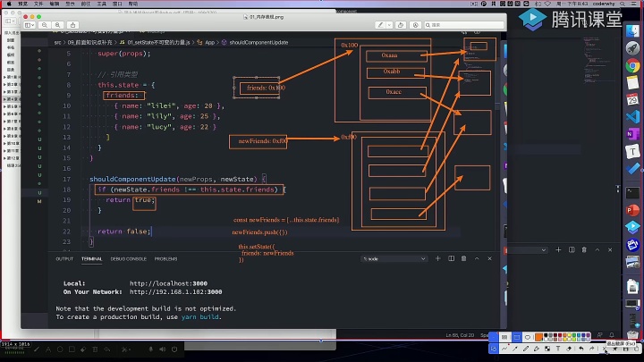Open the terminal shell selector dropdown
Viewport: 644px width, 362px height.
394,259
